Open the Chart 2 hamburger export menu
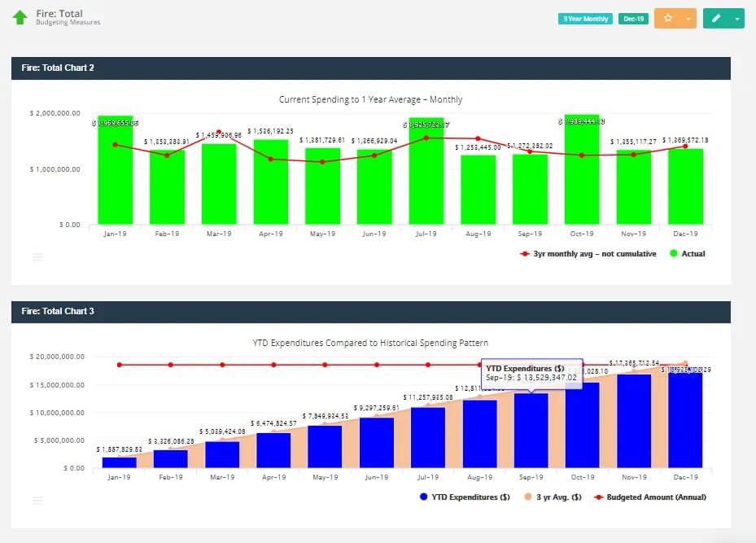The width and height of the screenshot is (756, 543). coord(37,257)
